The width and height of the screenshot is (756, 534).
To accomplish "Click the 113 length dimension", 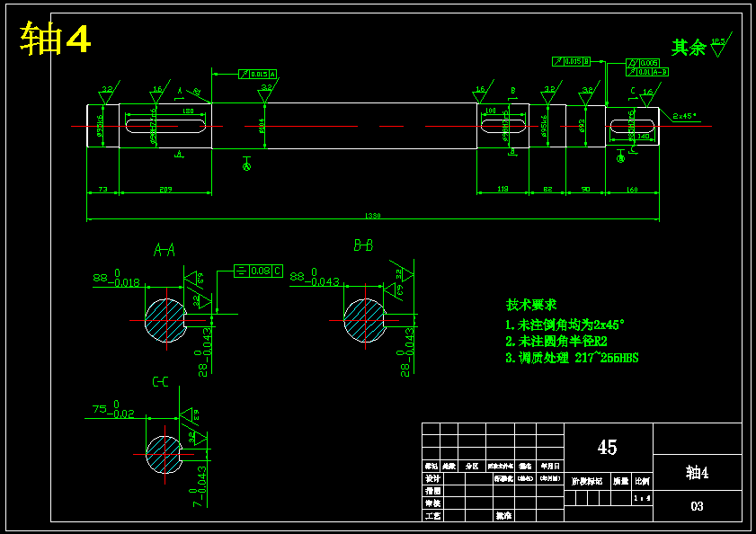I will (503, 189).
